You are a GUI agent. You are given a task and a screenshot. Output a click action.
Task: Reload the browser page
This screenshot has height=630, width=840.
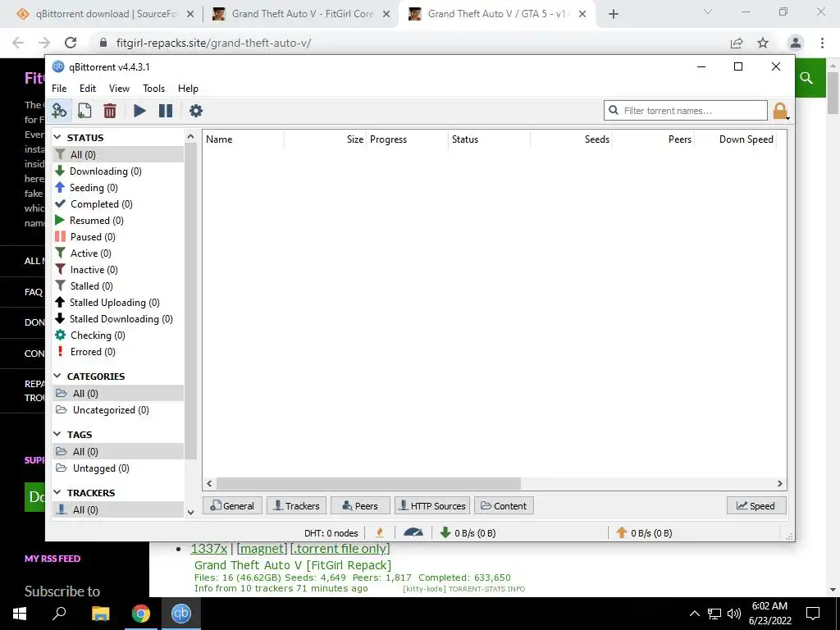(x=71, y=43)
